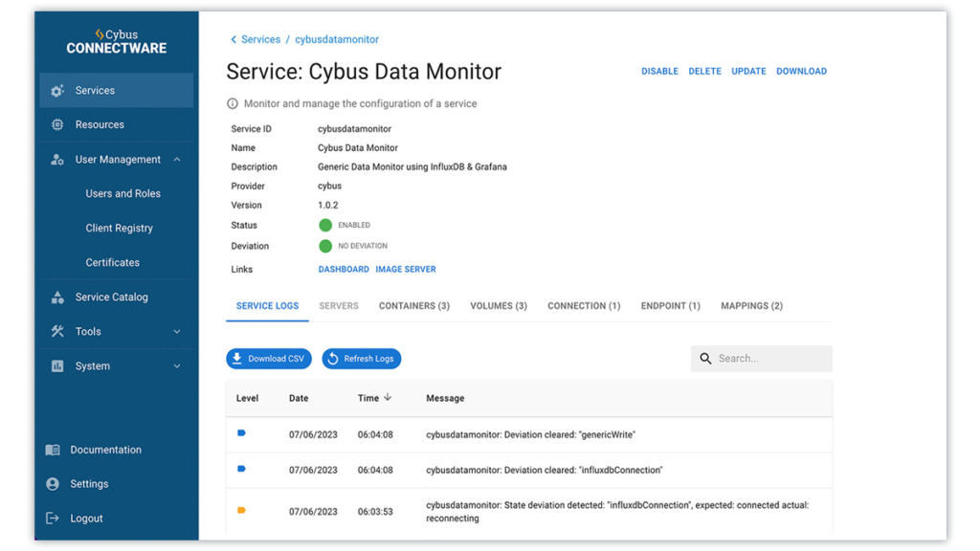This screenshot has height=551, width=980.
Task: Click the DISABLE service link
Action: click(x=659, y=71)
